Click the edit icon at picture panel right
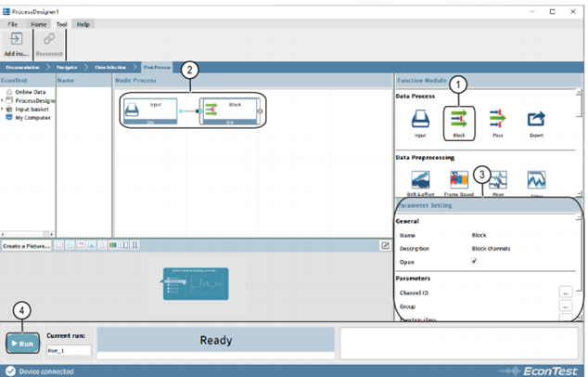The width and height of the screenshot is (588, 377). coord(385,245)
